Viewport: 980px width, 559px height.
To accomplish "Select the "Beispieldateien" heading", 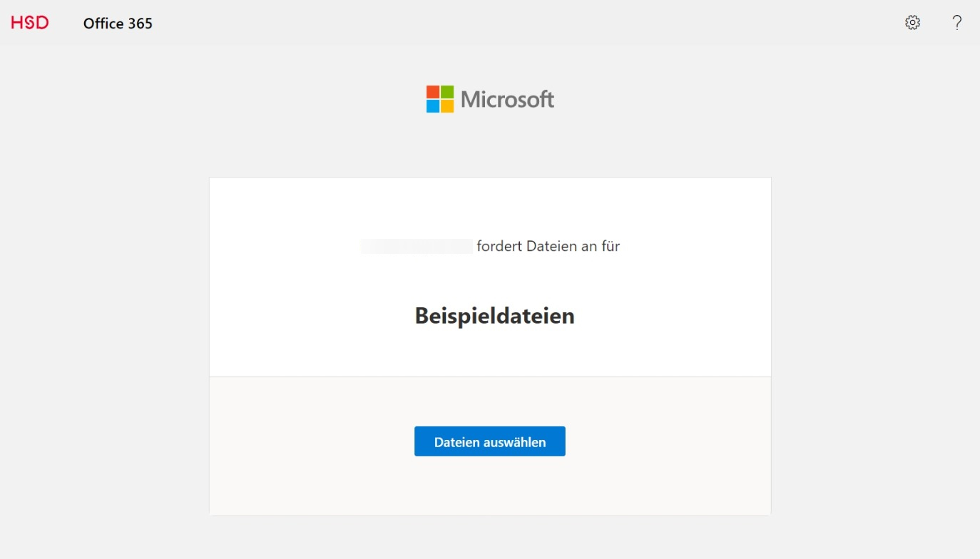I will (494, 316).
